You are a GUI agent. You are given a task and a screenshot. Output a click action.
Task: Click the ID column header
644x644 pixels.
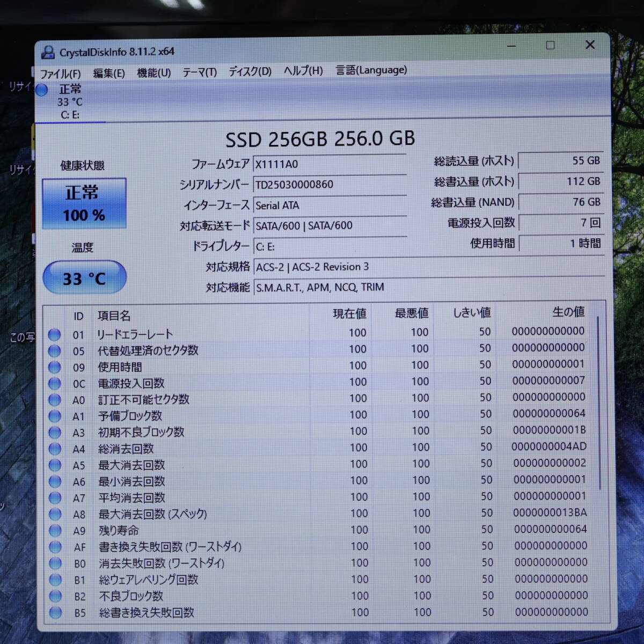[x=78, y=317]
